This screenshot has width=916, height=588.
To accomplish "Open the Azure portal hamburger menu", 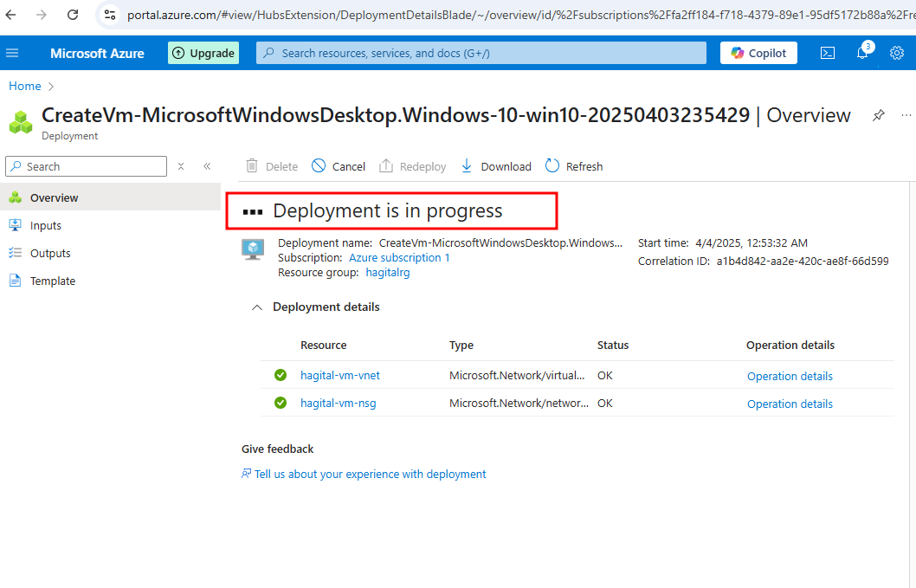I will (12, 53).
